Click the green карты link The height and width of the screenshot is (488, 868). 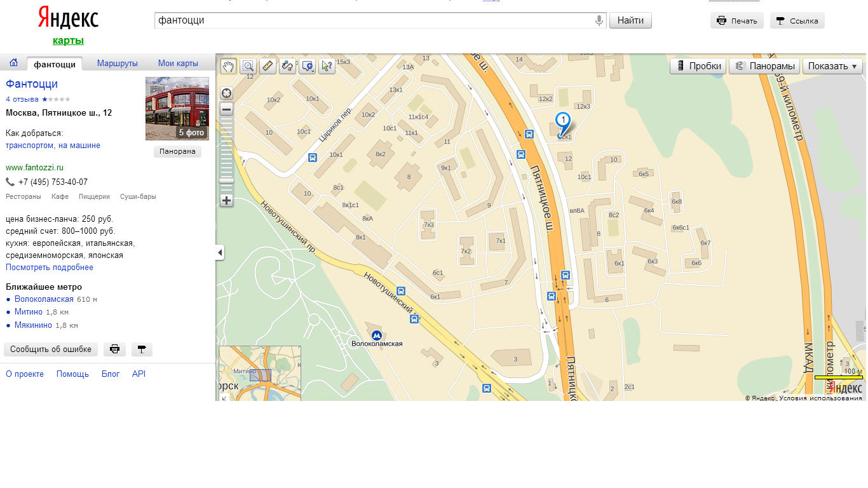click(x=68, y=41)
